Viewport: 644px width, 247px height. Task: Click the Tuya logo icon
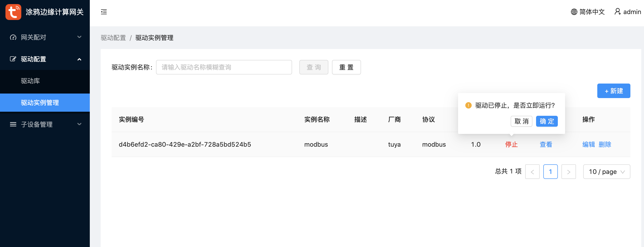13,12
